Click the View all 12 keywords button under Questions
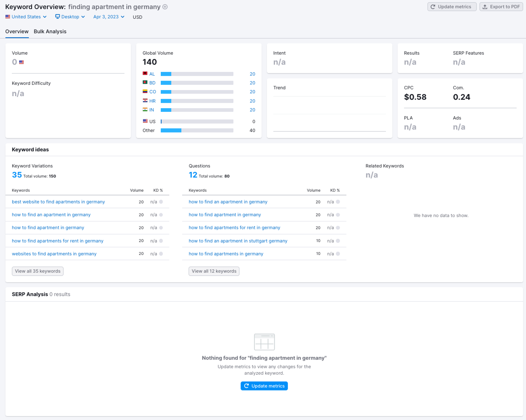 (214, 271)
